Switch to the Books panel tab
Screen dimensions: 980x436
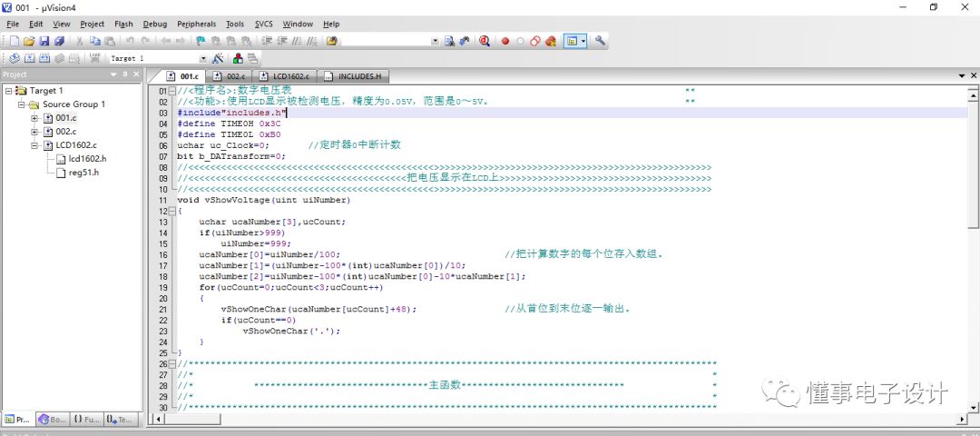pyautogui.click(x=51, y=420)
